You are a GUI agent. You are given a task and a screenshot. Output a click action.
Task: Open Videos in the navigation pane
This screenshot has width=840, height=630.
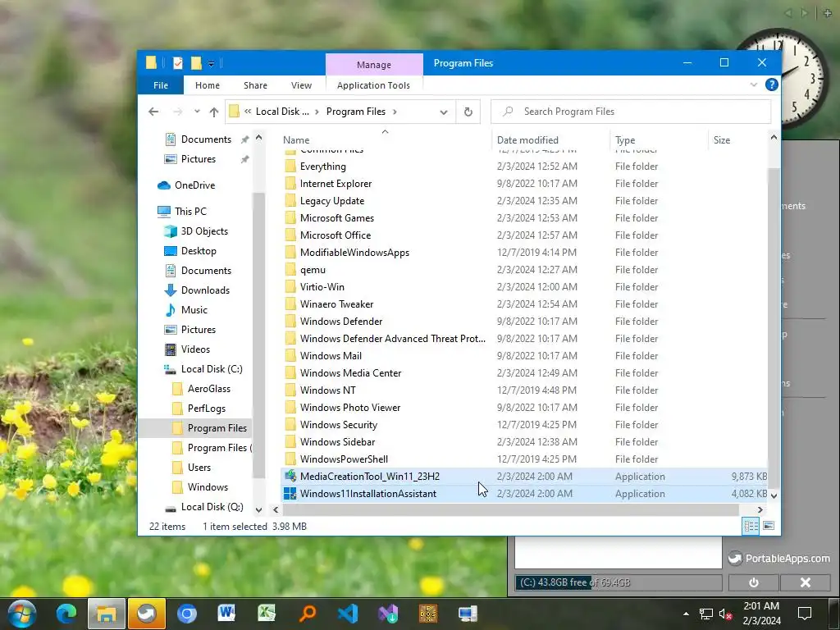186,349
